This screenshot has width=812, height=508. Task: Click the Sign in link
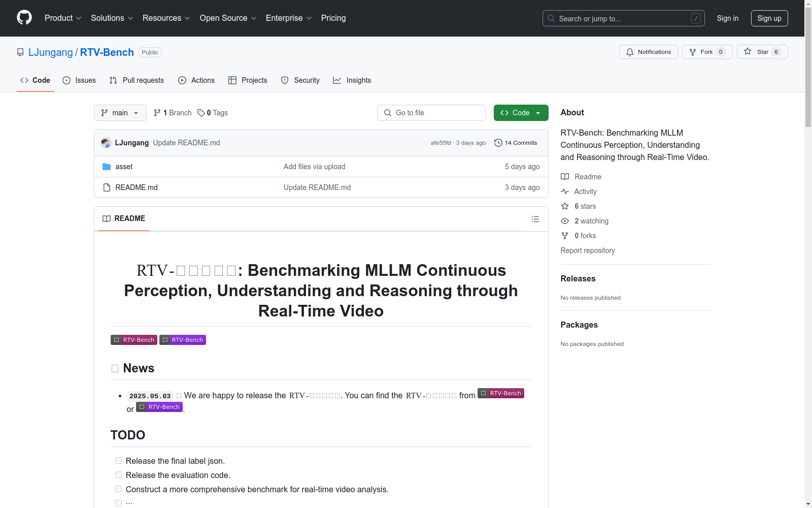pos(728,18)
